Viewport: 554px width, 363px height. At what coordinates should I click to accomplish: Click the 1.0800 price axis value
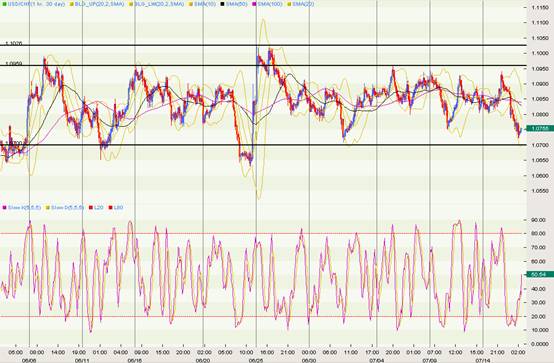point(540,115)
